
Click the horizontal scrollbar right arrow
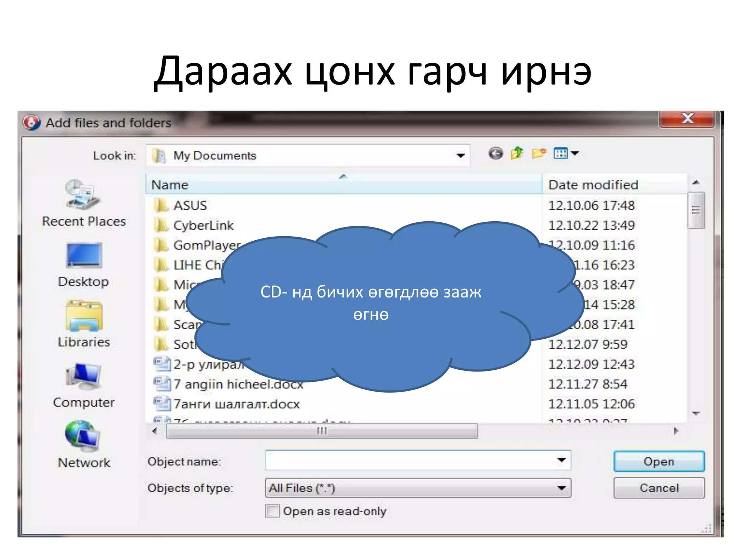(x=676, y=431)
